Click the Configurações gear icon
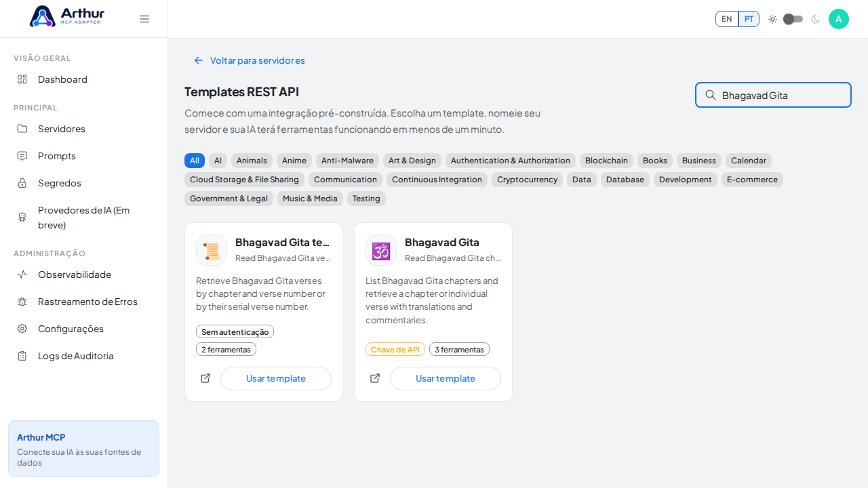The width and height of the screenshot is (868, 488). tap(22, 329)
